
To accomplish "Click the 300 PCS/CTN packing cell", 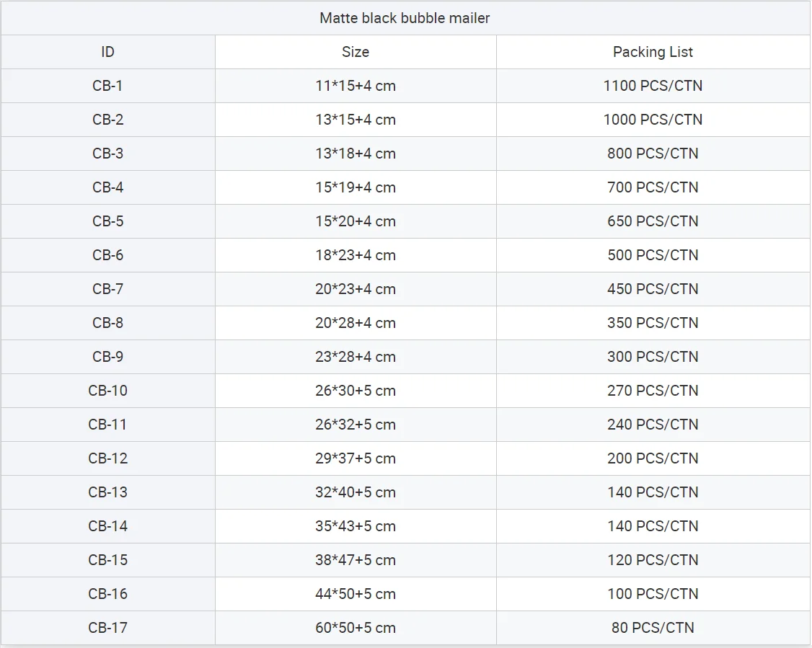I will (x=653, y=357).
